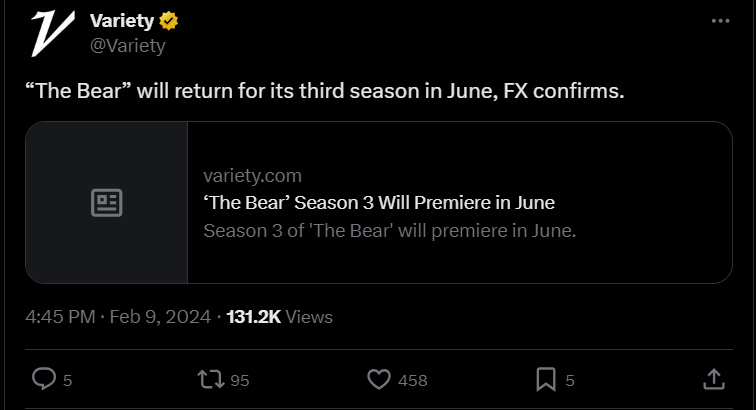Open the Variety display name link

122,22
